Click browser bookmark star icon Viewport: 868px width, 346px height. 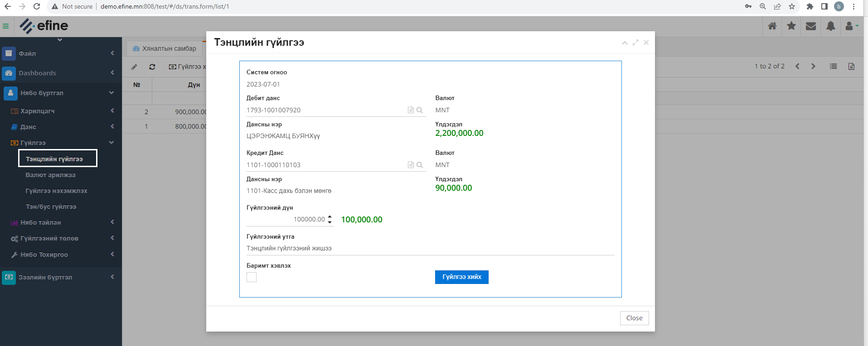click(792, 6)
